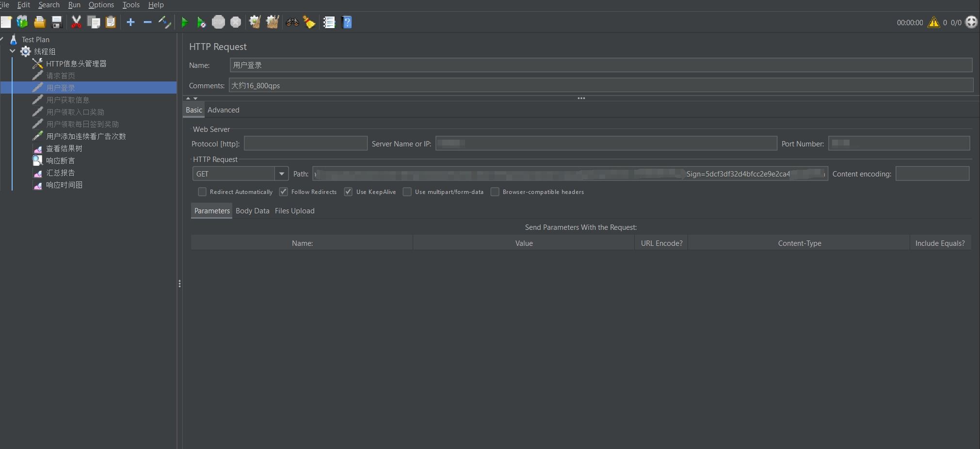Enable Browser-compatible headers checkbox
The image size is (980, 449).
[495, 192]
